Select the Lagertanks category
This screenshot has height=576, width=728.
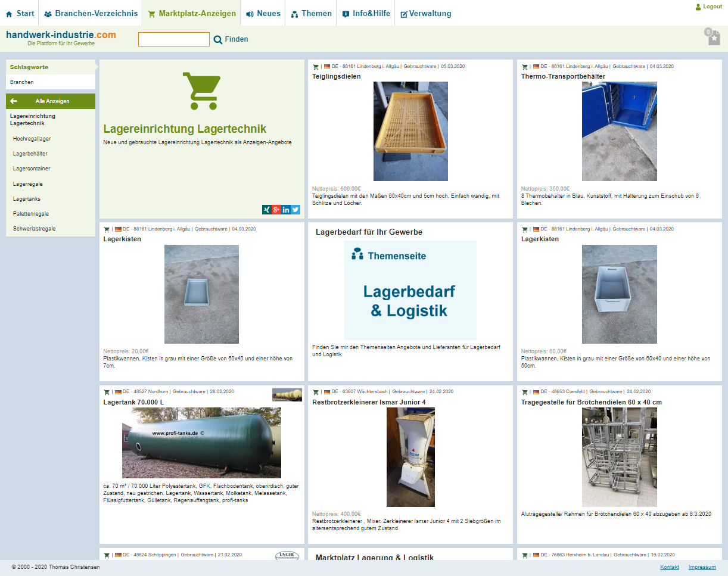tap(27, 199)
